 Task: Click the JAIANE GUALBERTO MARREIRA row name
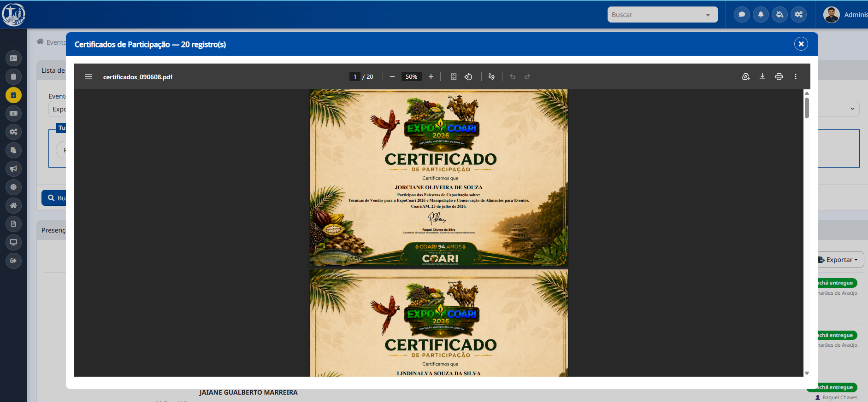[248, 392]
